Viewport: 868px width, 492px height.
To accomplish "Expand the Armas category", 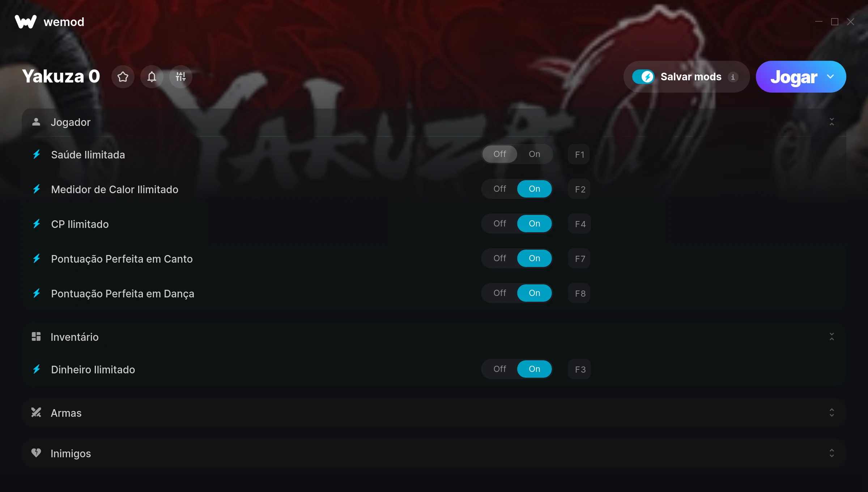I will pos(832,413).
